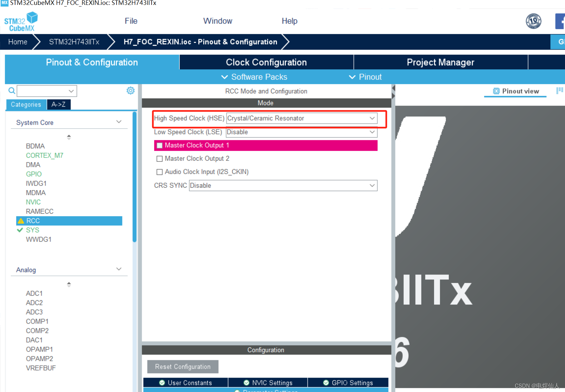Open the CRS SYNC dropdown
565x392 pixels.
pyautogui.click(x=283, y=186)
